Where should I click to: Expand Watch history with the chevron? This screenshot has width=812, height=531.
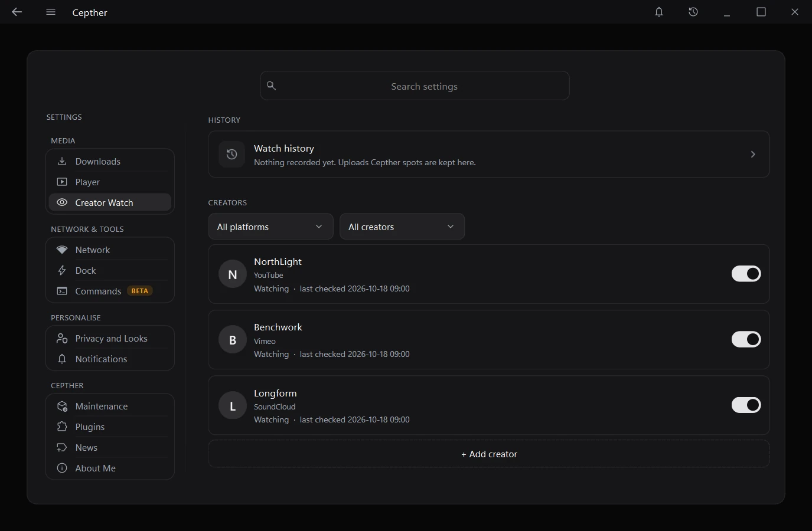tap(753, 154)
